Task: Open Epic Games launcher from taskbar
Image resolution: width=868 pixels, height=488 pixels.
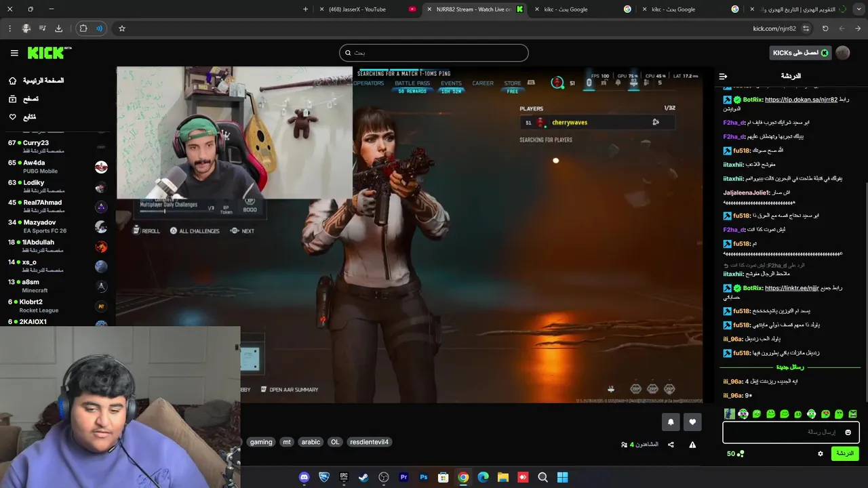Action: [x=344, y=477]
